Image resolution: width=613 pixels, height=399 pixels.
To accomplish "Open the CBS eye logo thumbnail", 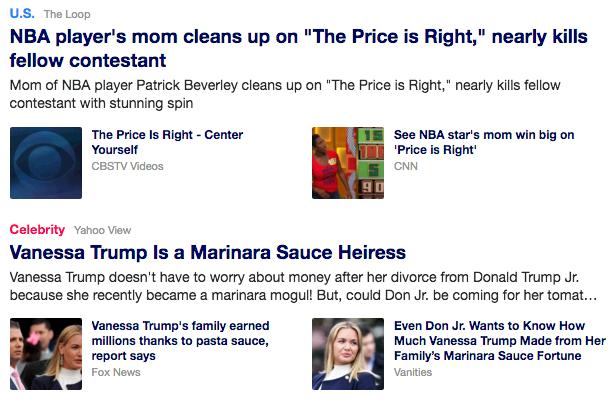I will click(x=46, y=163).
